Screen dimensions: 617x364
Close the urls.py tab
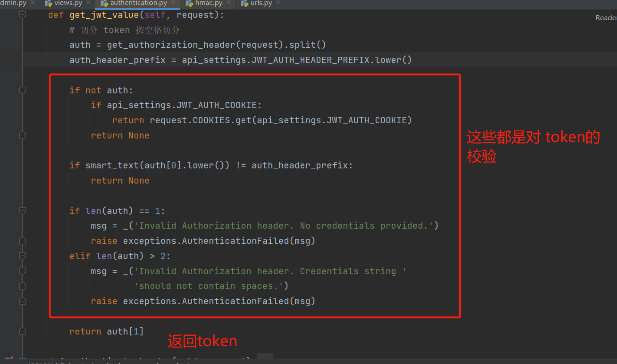tap(278, 3)
